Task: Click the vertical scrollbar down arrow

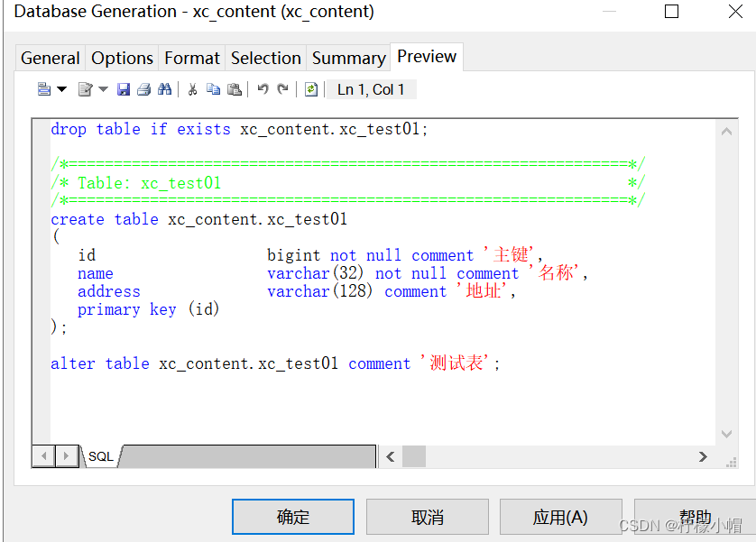Action: (726, 434)
